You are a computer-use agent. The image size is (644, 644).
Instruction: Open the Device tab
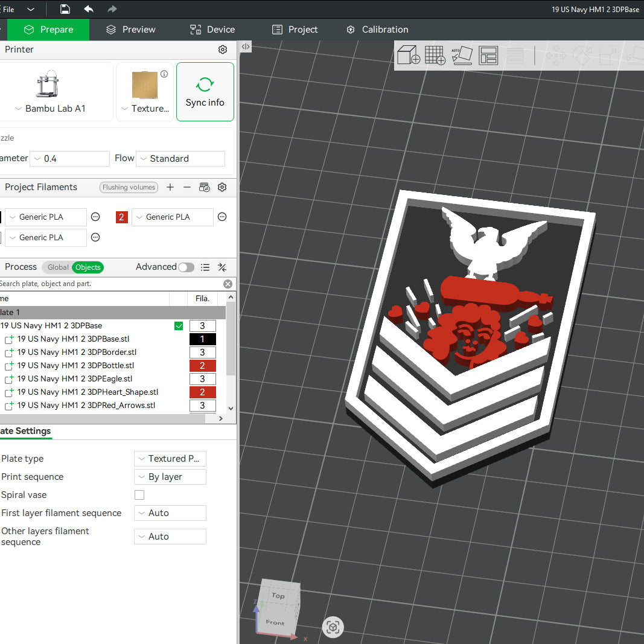pyautogui.click(x=212, y=30)
